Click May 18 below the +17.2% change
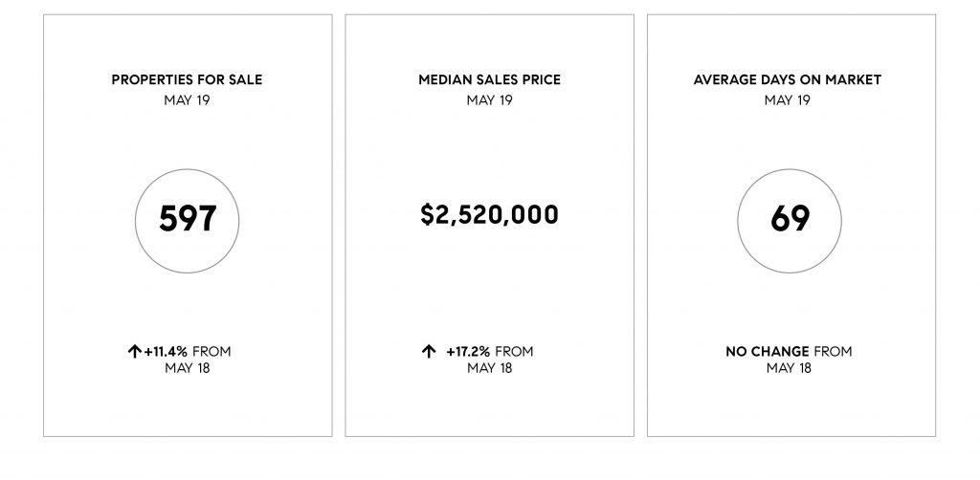The height and width of the screenshot is (480, 980). coord(489,368)
